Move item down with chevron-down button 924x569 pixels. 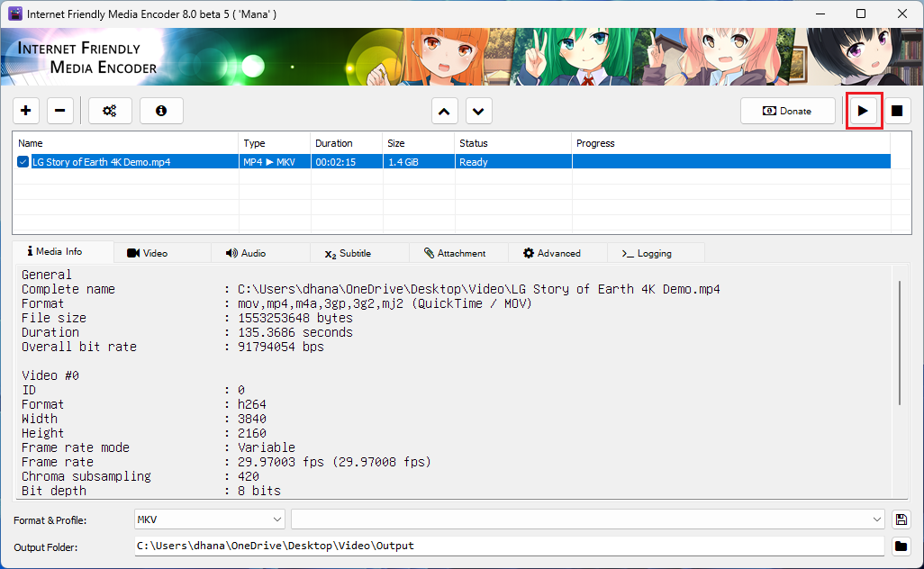(478, 112)
